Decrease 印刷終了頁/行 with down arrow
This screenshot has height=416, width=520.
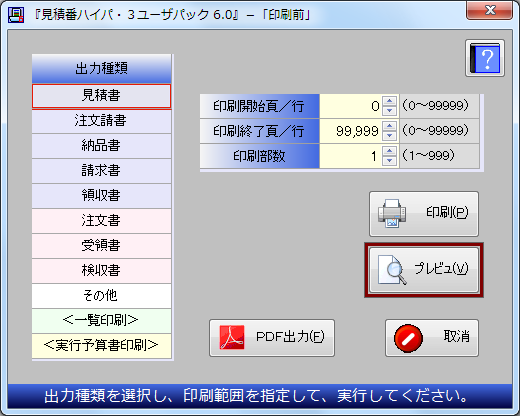pyautogui.click(x=389, y=136)
